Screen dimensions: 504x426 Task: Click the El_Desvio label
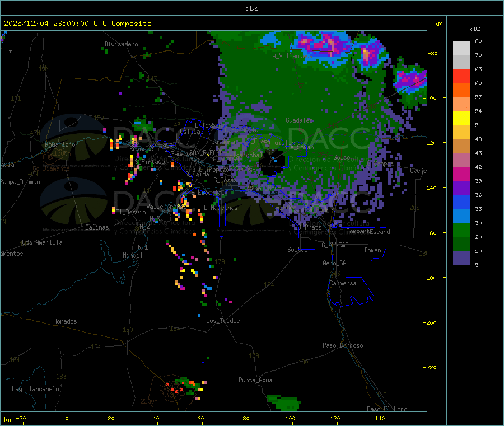coord(131,212)
